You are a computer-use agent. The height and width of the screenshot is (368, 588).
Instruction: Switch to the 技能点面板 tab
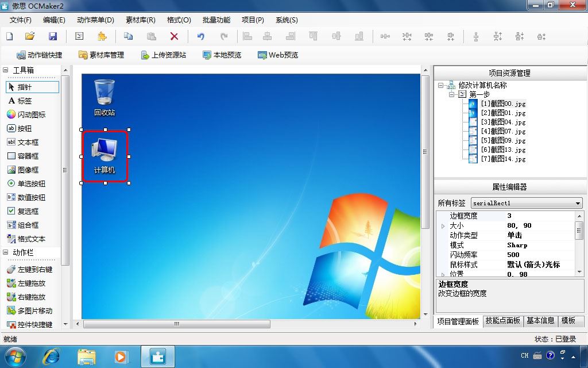click(x=503, y=321)
